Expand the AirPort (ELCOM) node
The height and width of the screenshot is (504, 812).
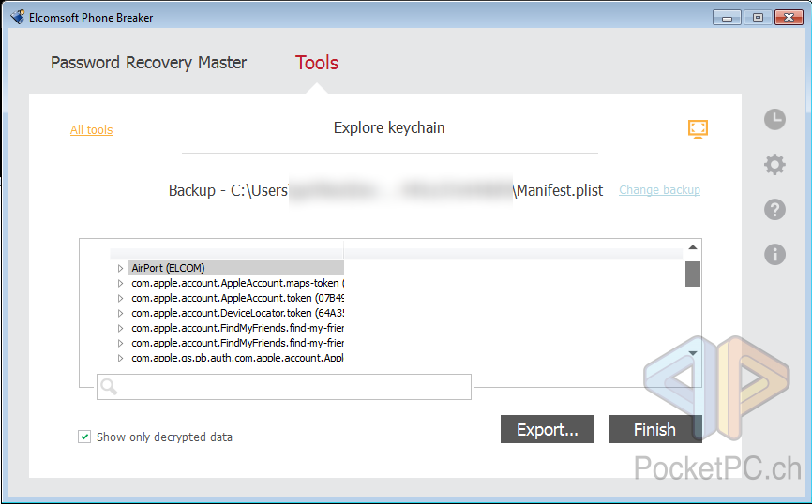coord(120,268)
